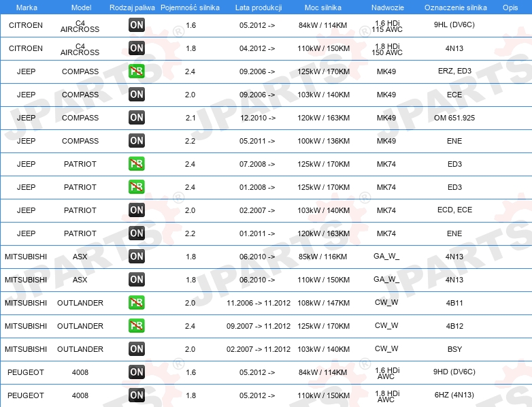The width and height of the screenshot is (532, 407).
Task: Click the PB icon in the Outlander 4B12 row
Action: (137, 325)
